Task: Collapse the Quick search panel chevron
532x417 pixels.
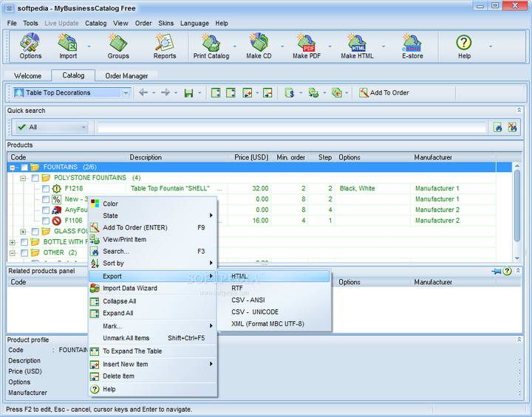Action: 519,110
